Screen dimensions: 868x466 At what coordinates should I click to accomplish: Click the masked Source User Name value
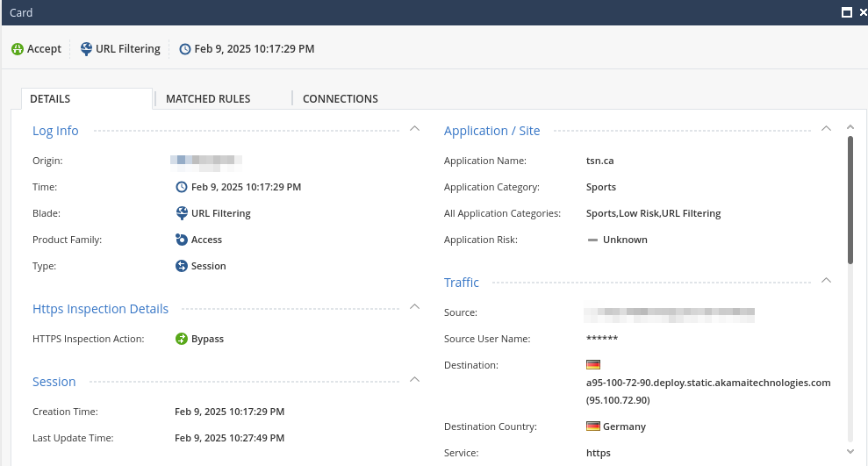pos(602,338)
